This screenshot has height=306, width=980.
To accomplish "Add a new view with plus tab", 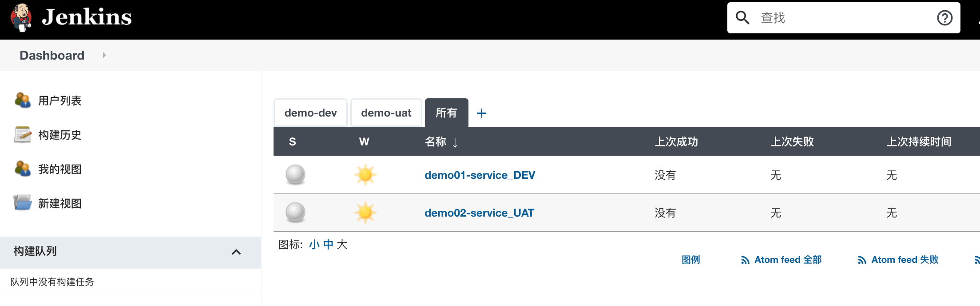I will (x=481, y=113).
